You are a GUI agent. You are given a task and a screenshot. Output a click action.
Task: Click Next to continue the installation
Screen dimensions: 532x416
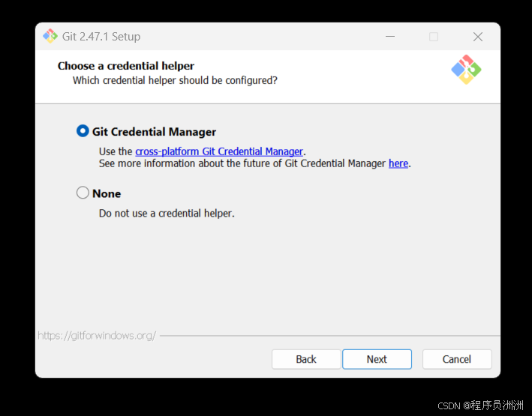point(377,359)
